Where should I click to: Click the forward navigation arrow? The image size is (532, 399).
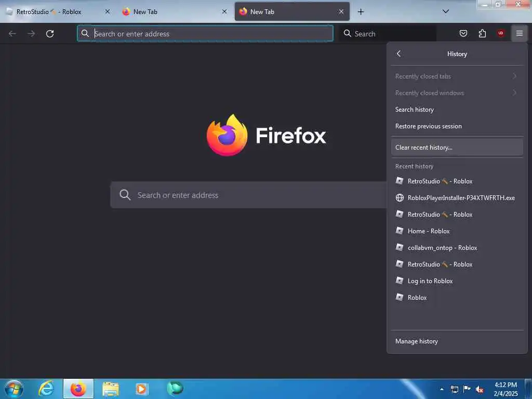31,34
